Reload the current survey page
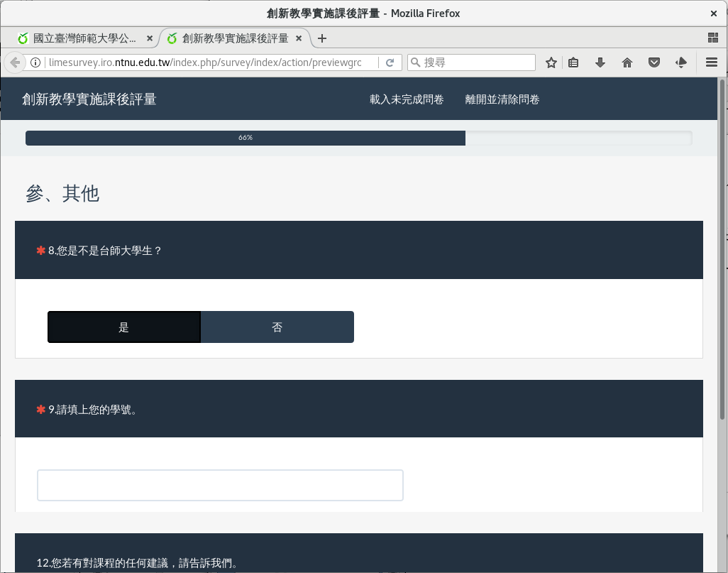The width and height of the screenshot is (728, 573). coord(390,62)
